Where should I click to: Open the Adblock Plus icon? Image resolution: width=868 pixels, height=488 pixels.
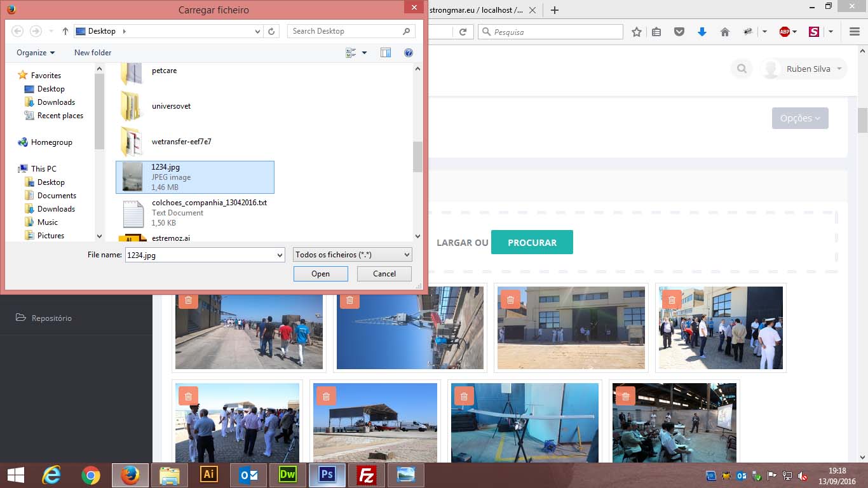[x=784, y=32]
